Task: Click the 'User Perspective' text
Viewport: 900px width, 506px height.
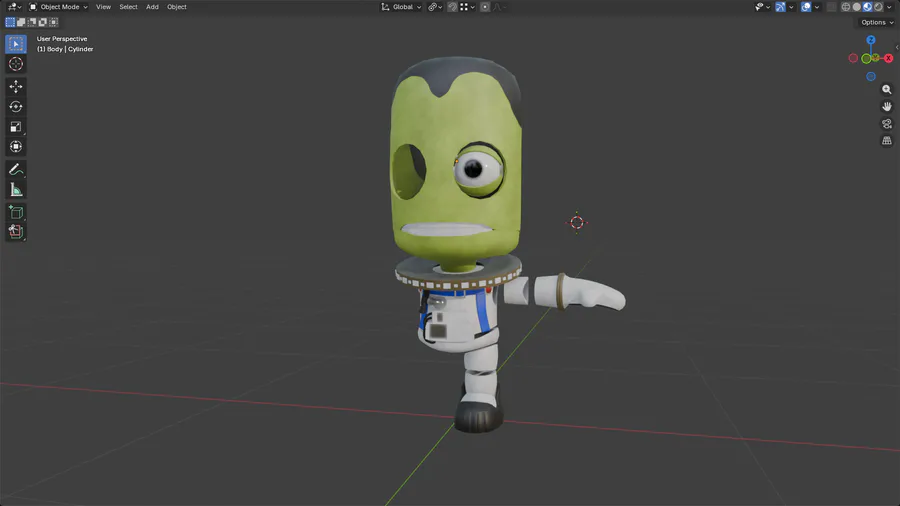Action: [x=62, y=39]
